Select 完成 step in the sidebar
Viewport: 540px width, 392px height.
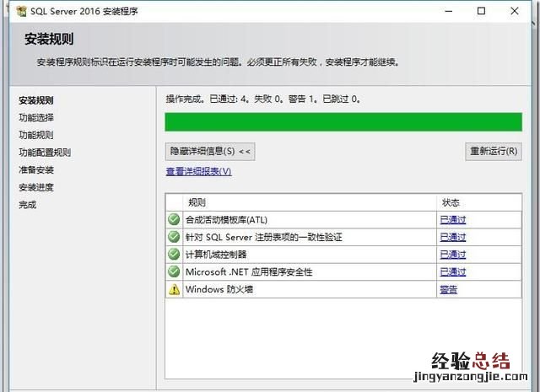(28, 205)
